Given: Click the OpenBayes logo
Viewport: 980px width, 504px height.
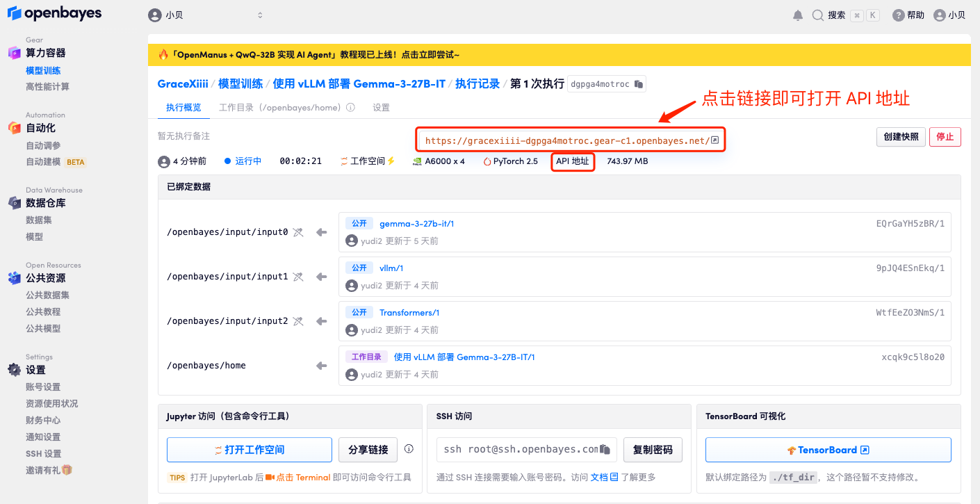Looking at the screenshot, I should click(54, 13).
